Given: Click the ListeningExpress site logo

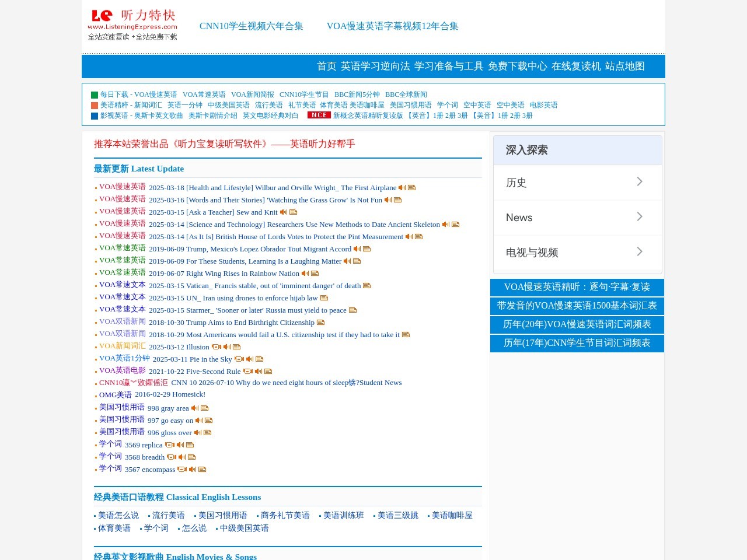Looking at the screenshot, I should click(x=132, y=24).
